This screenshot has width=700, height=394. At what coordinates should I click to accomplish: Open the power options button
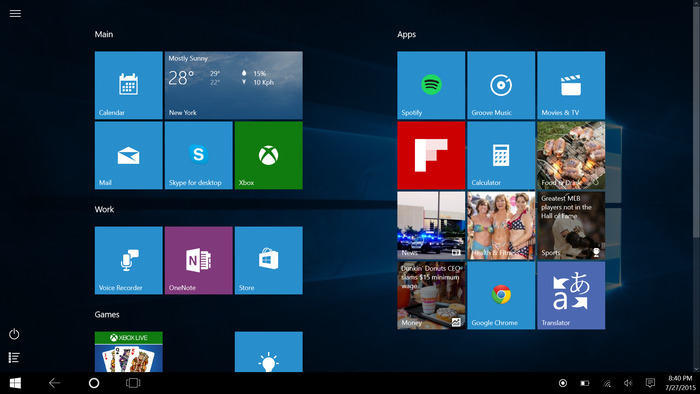(x=14, y=334)
